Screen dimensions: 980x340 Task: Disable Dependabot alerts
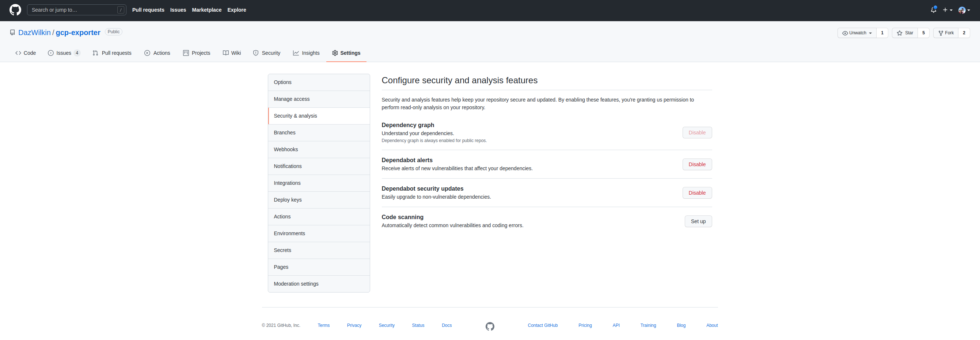coord(697,164)
